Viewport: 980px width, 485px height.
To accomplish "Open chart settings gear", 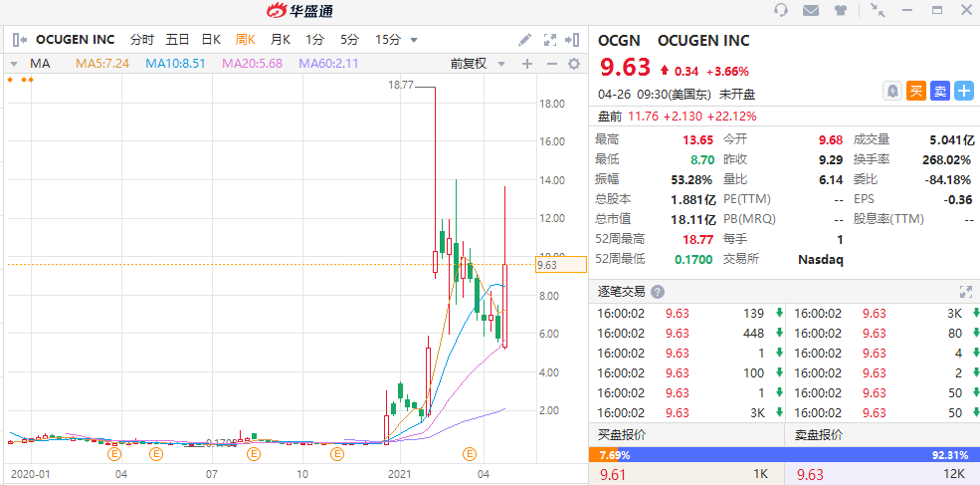I will coord(574,63).
